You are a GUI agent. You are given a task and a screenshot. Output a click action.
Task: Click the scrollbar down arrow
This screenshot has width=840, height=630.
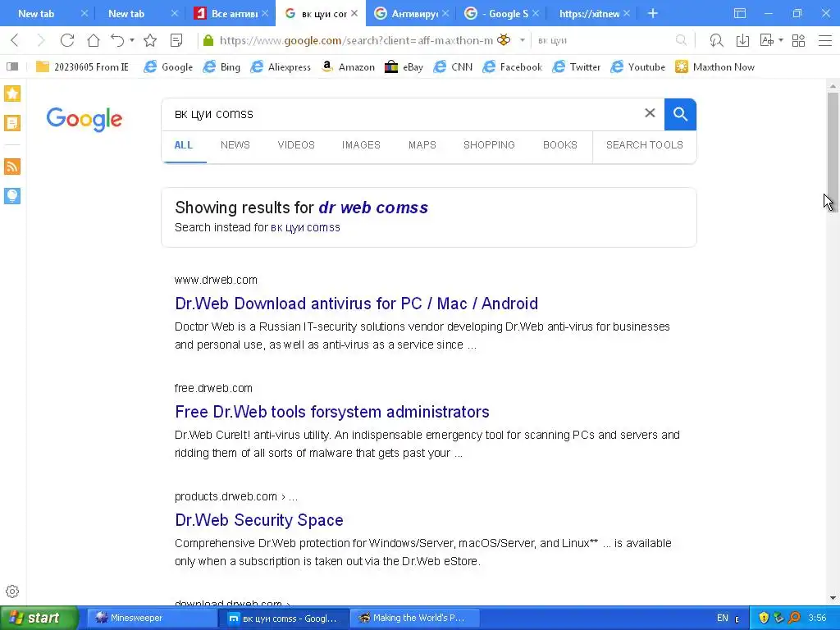(833, 598)
